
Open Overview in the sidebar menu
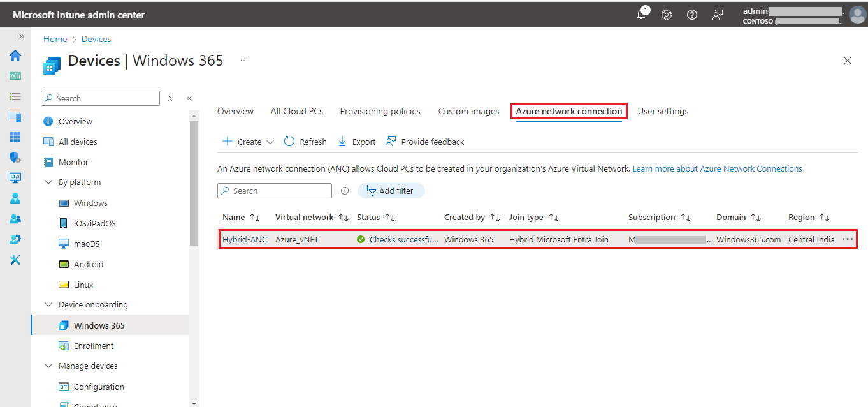[x=75, y=121]
